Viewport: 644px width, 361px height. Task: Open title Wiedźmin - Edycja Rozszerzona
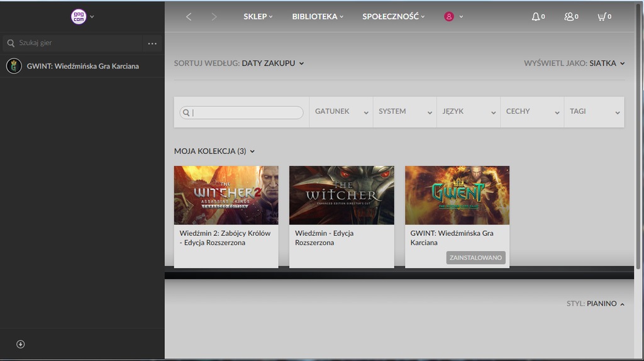324,238
